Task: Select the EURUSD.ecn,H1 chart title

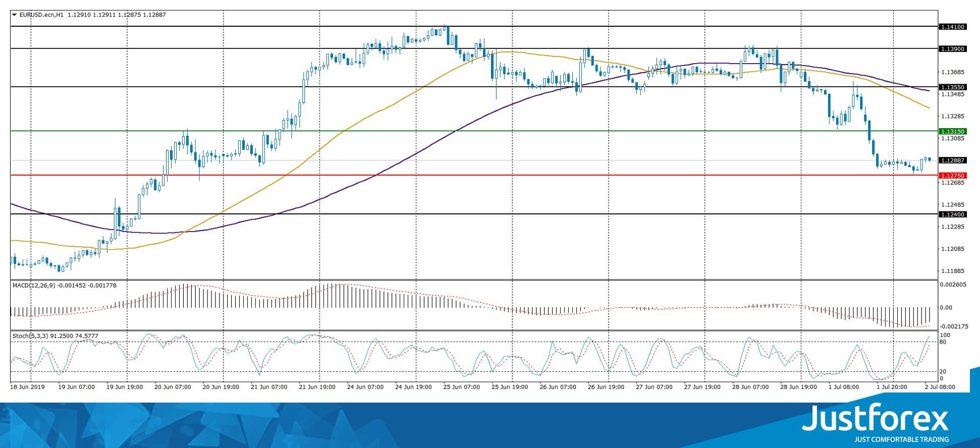Action: [x=41, y=15]
